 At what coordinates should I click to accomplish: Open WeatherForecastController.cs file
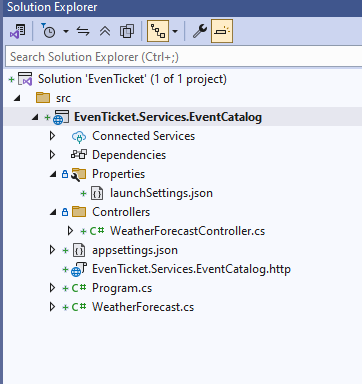(187, 231)
